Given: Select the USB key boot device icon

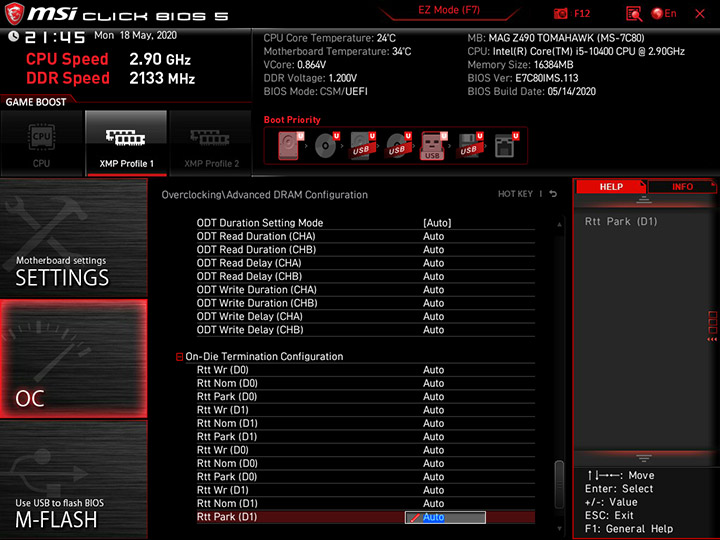Looking at the screenshot, I should click(433, 146).
